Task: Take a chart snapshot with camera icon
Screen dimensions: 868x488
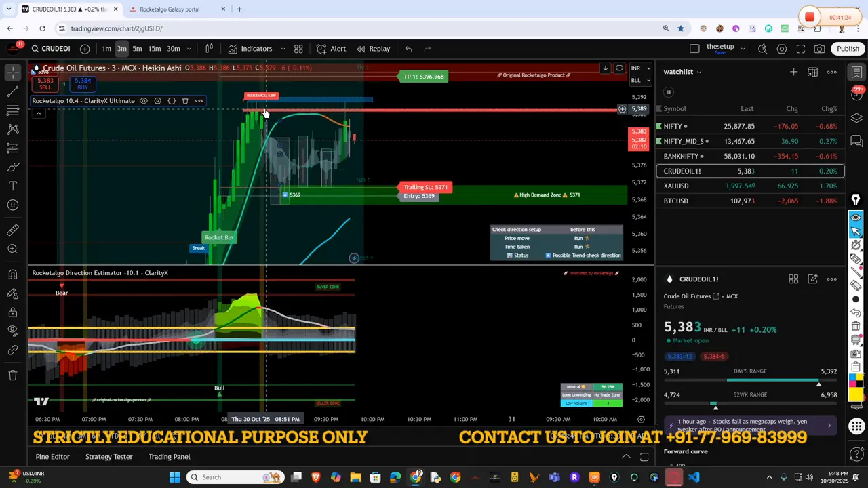Action: 820,48
